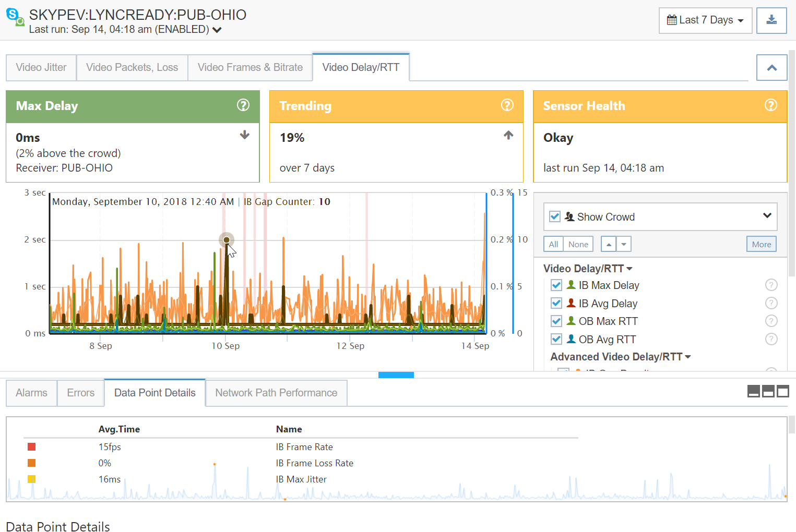Expand sensor details chevron after ENABLED
Screen dimensions: 796x532
coord(217,30)
